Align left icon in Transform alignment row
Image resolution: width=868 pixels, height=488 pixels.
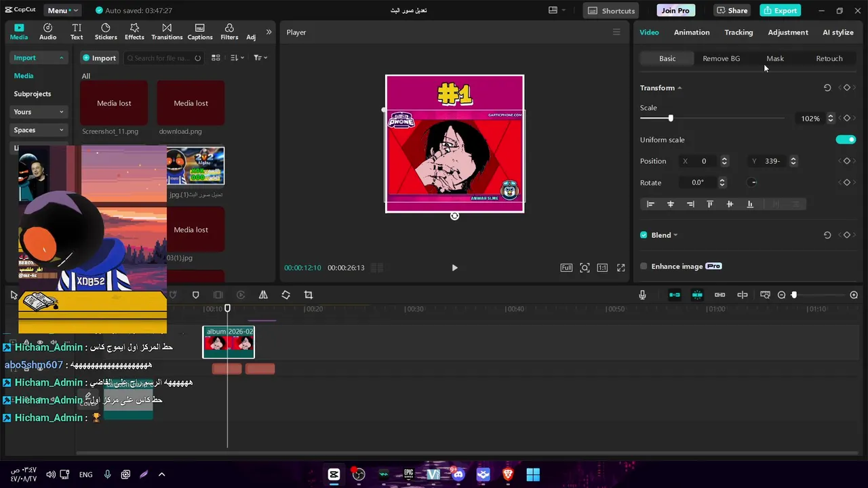click(650, 204)
